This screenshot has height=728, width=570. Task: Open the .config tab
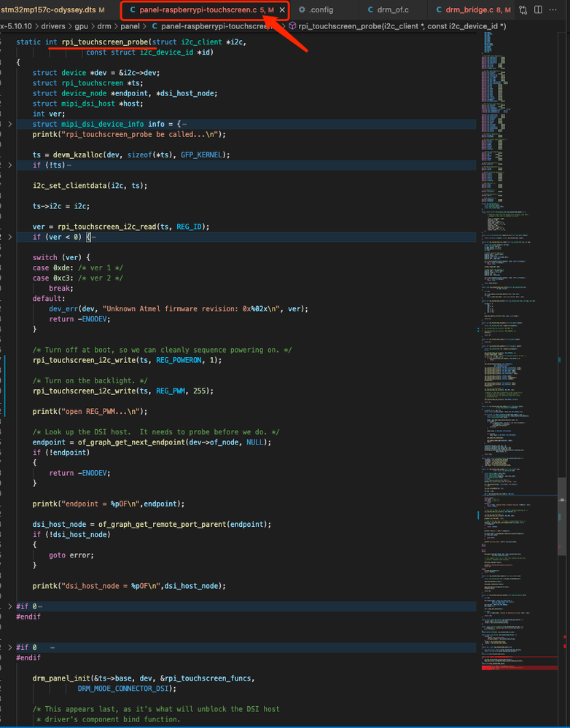(321, 9)
